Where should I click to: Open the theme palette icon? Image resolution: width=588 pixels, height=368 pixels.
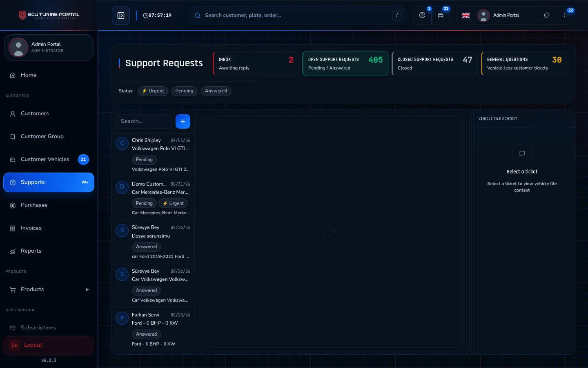click(x=547, y=15)
